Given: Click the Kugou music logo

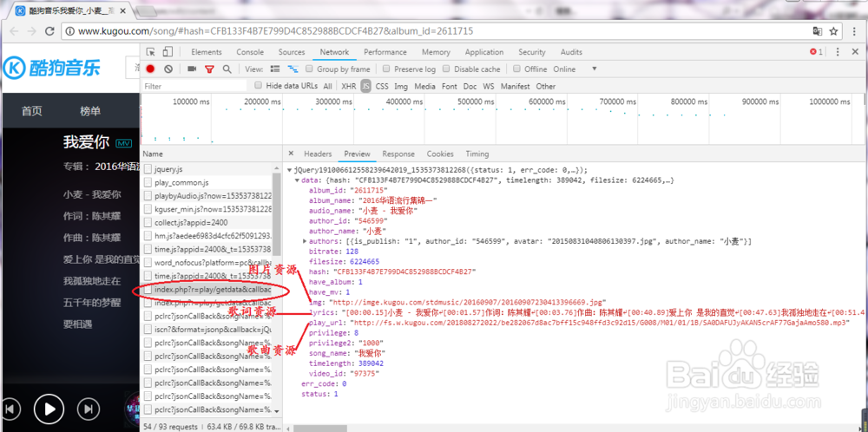Looking at the screenshot, I should (x=52, y=68).
